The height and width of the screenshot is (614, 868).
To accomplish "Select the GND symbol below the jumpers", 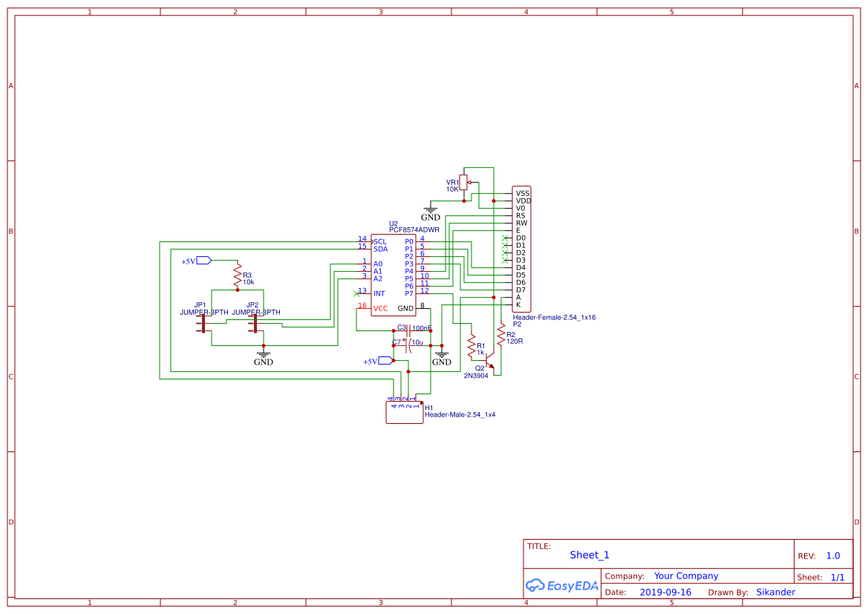I will point(264,355).
